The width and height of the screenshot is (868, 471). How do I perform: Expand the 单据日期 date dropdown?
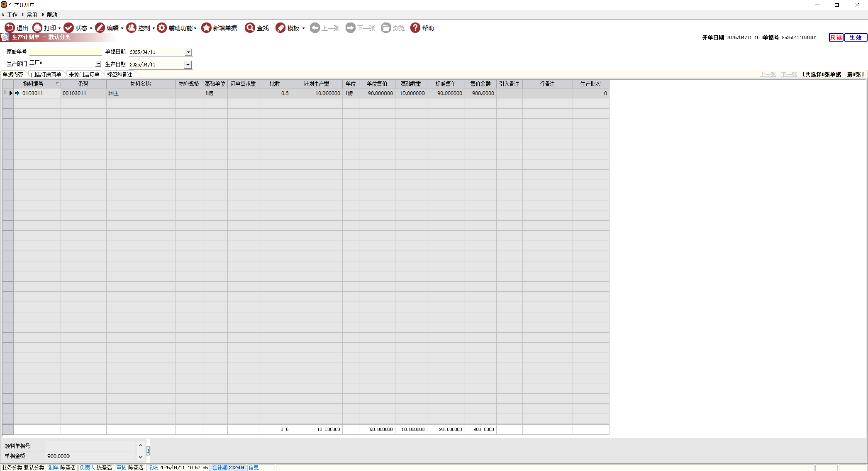188,52
